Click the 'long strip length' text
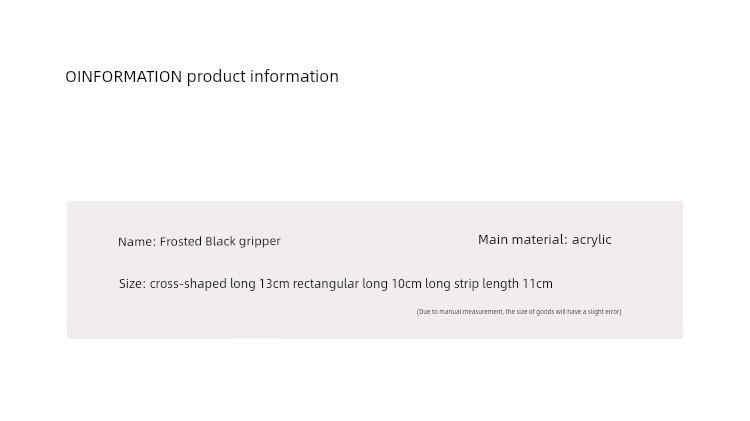This screenshot has width=750, height=421. (472, 284)
